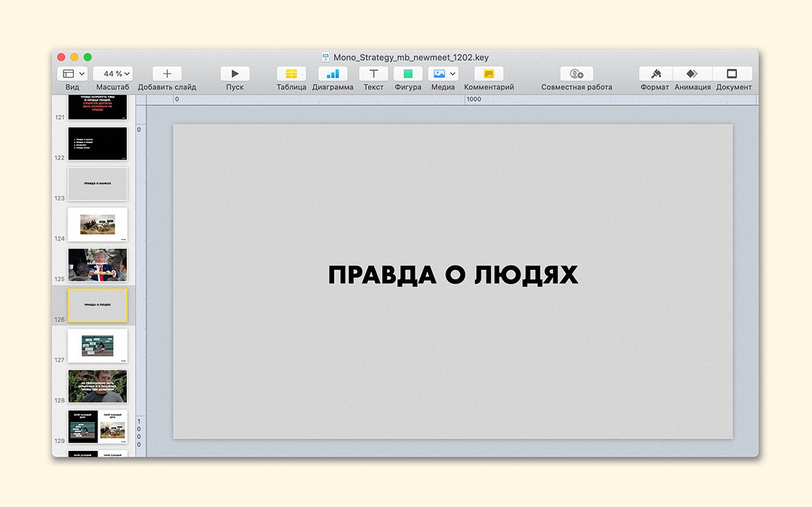Click the Play slideshow button (Пуск)

(234, 74)
